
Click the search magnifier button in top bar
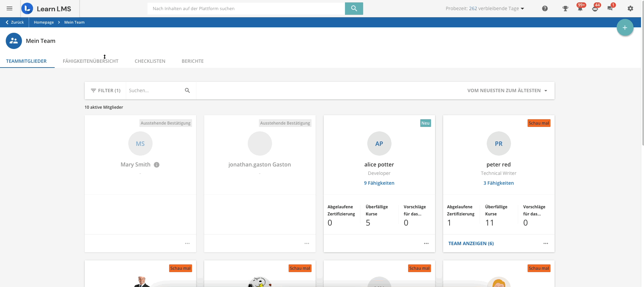point(354,8)
